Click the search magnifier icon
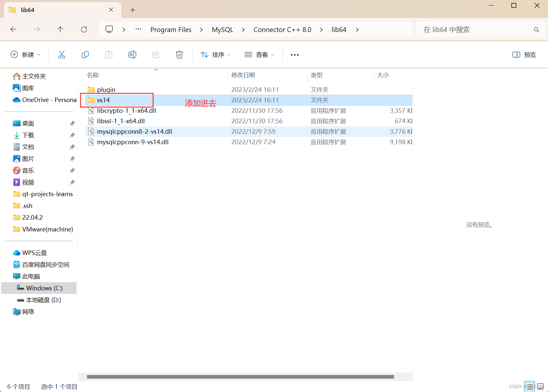This screenshot has height=392, width=548. [x=536, y=30]
